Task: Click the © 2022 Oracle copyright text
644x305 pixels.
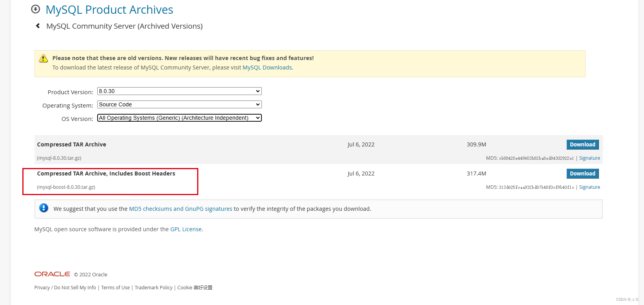Action: pyautogui.click(x=91, y=275)
